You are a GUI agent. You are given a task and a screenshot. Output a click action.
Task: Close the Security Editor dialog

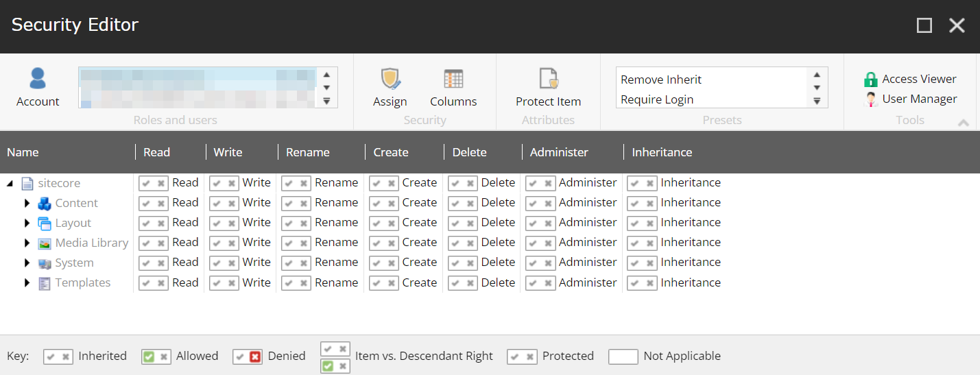click(957, 25)
